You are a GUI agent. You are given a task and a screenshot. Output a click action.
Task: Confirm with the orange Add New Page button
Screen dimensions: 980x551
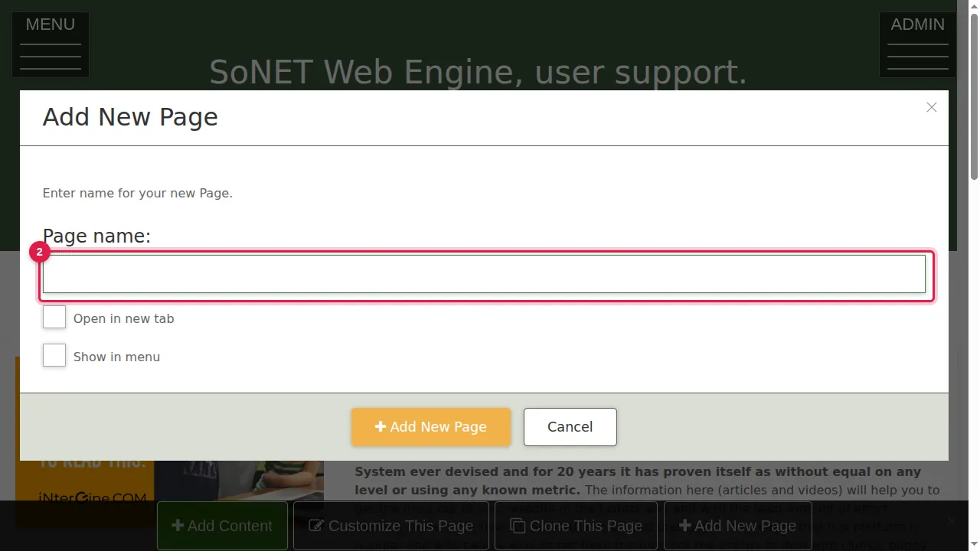coord(431,427)
